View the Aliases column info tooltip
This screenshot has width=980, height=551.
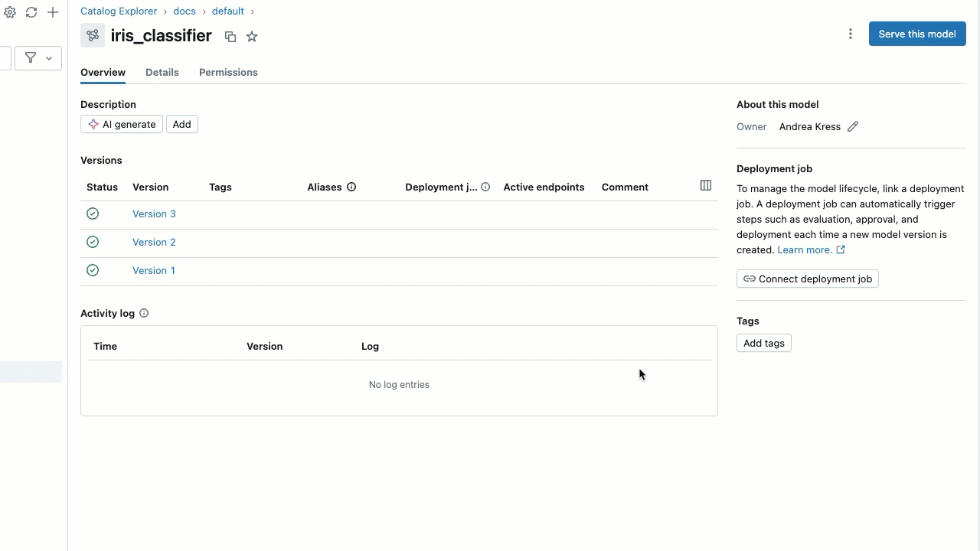[351, 187]
